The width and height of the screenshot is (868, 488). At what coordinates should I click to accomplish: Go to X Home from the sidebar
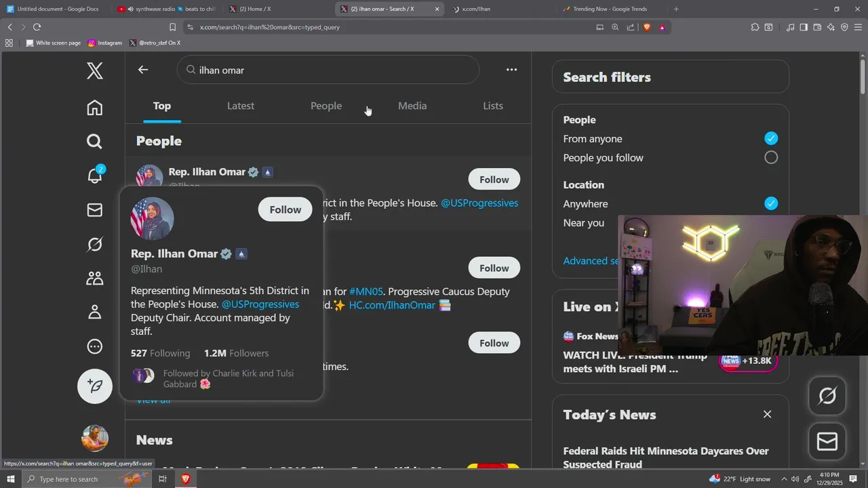(x=95, y=107)
